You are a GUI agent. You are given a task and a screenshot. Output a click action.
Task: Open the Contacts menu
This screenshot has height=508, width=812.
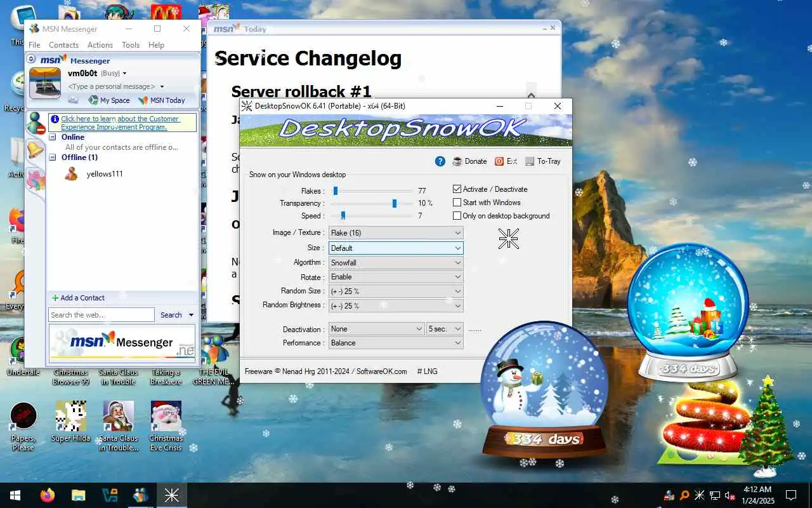tap(63, 45)
